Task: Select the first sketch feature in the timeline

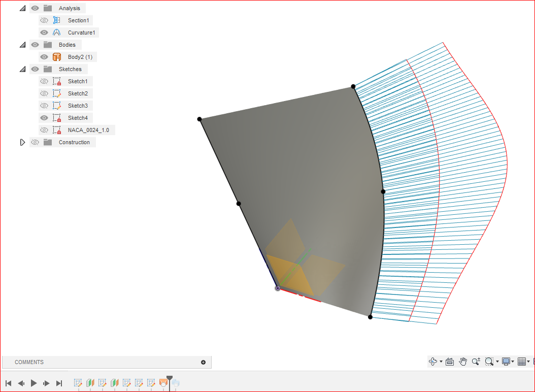Action: 78,383
